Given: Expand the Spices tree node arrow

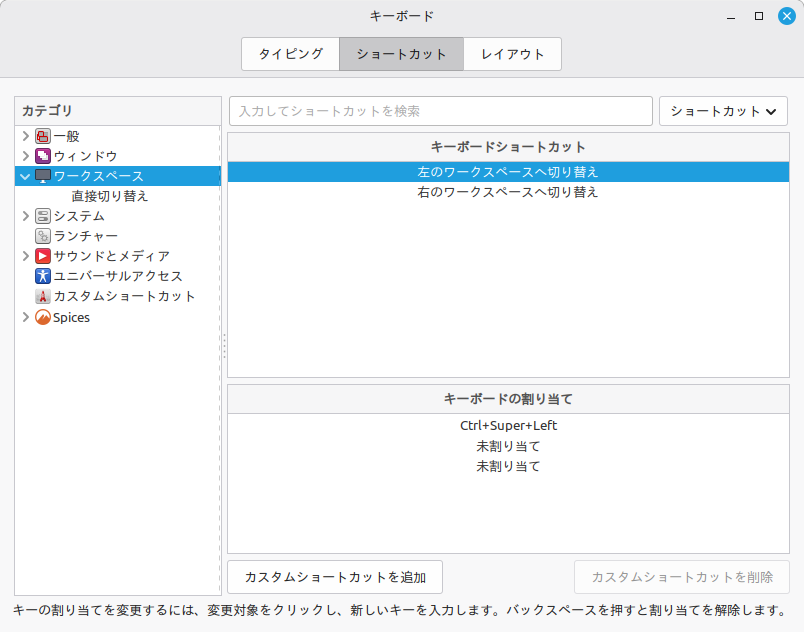Looking at the screenshot, I should pyautogui.click(x=26, y=317).
